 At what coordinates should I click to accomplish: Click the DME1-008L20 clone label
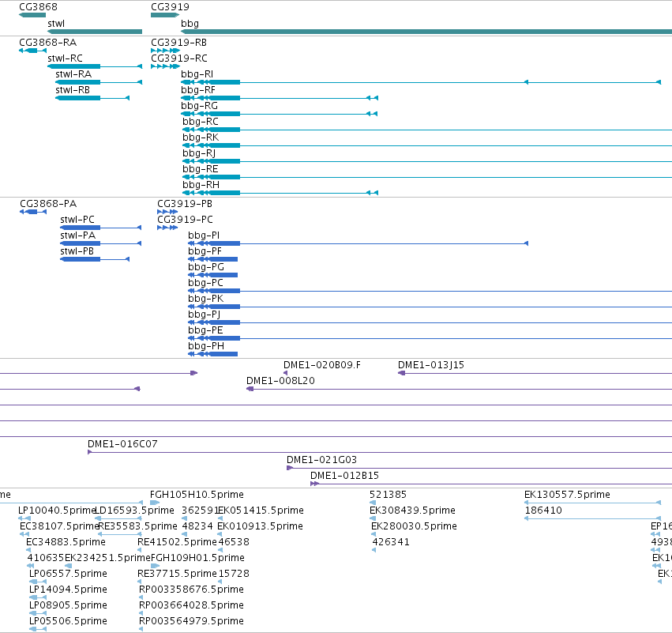point(280,381)
